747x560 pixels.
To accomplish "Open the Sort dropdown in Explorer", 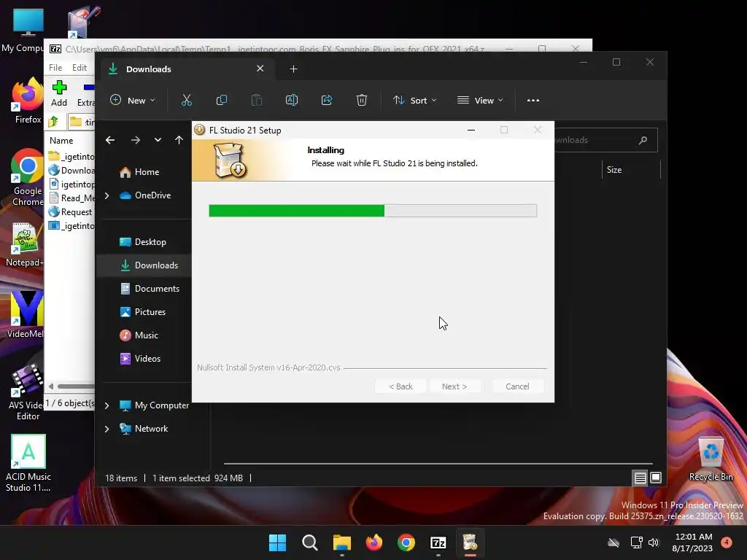I will [x=414, y=100].
